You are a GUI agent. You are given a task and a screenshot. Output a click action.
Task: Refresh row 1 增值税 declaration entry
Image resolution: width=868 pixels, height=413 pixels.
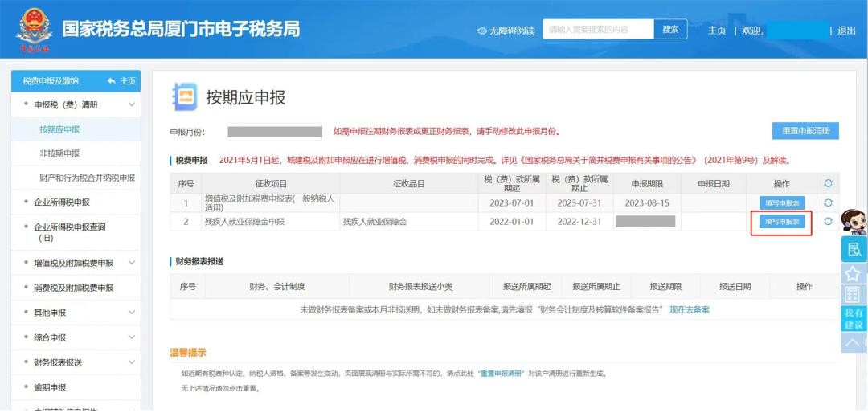tap(828, 202)
